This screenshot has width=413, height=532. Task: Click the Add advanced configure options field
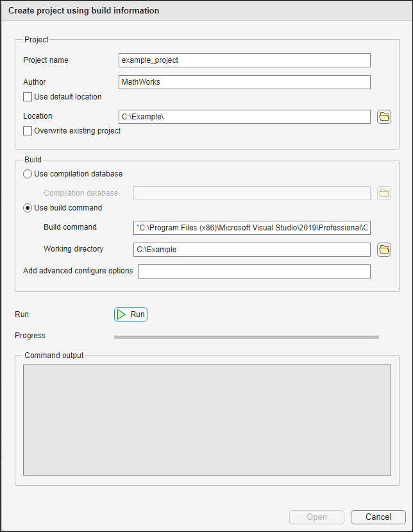pos(254,271)
